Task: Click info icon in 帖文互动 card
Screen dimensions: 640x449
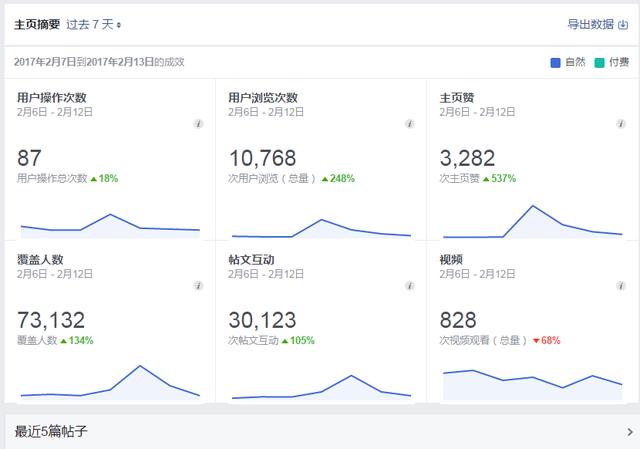Action: click(410, 286)
